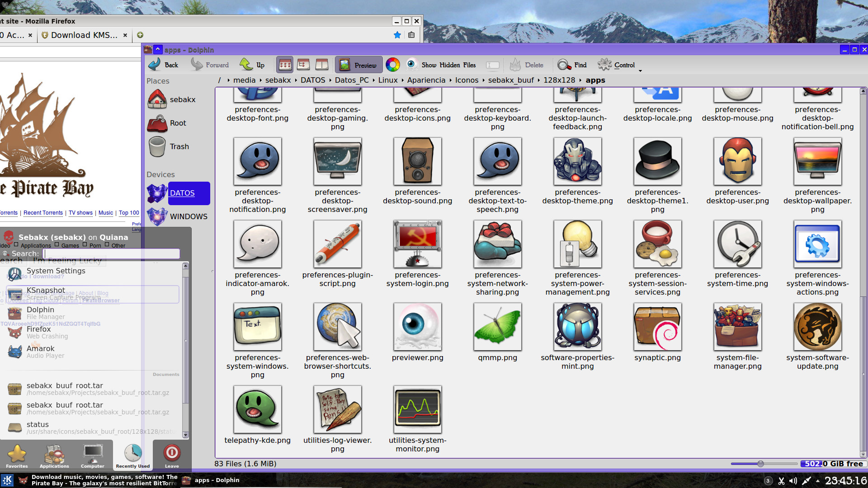The image size is (868, 488).
Task: Select synaptic.png file icon
Action: (657, 327)
